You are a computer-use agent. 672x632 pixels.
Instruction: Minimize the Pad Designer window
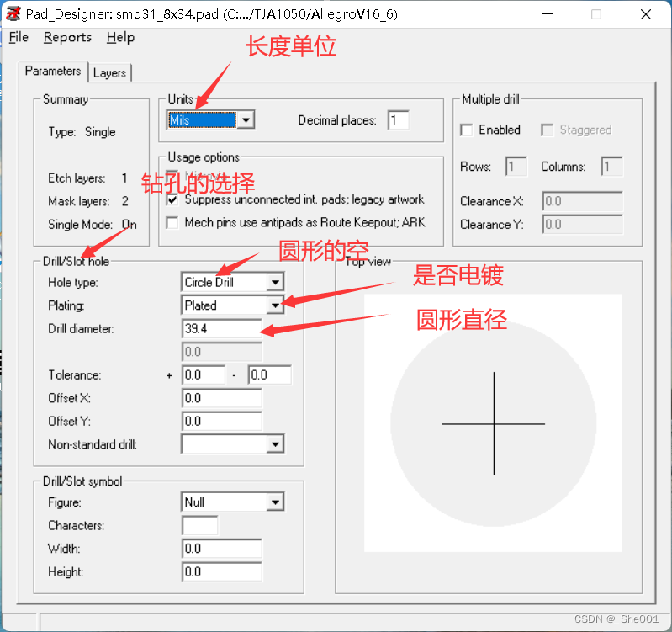(548, 14)
